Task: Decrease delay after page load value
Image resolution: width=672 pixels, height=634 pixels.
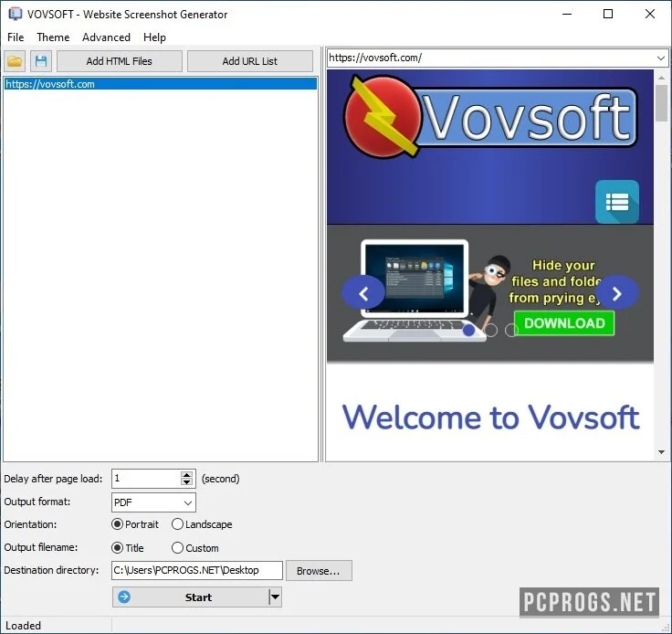Action: 186,482
